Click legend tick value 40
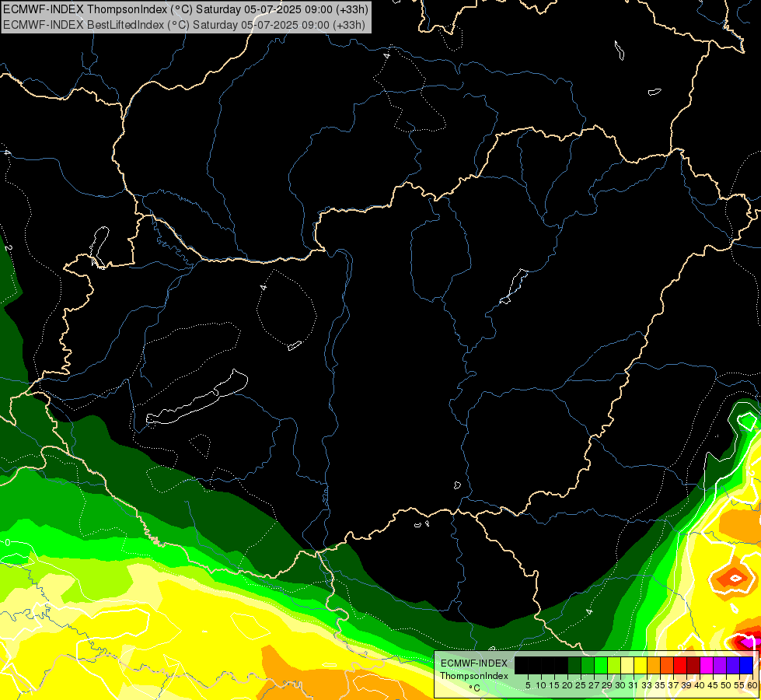 700,685
